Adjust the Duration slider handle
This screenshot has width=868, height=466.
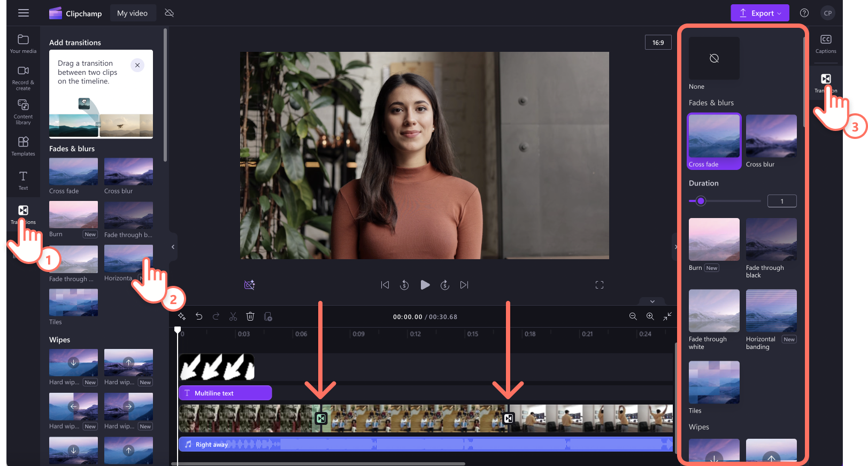coord(701,201)
